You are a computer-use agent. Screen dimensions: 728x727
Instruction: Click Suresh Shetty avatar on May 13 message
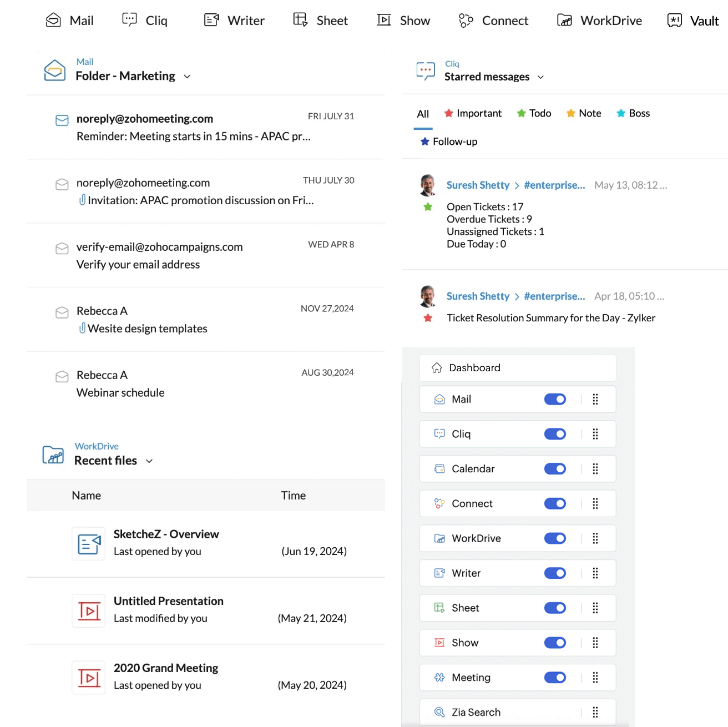point(428,185)
